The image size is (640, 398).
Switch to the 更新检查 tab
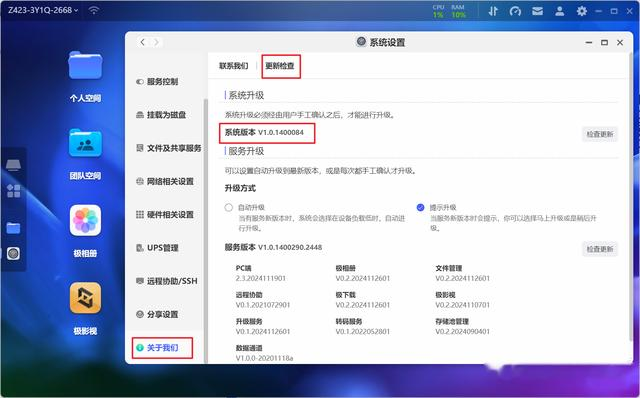(x=280, y=66)
